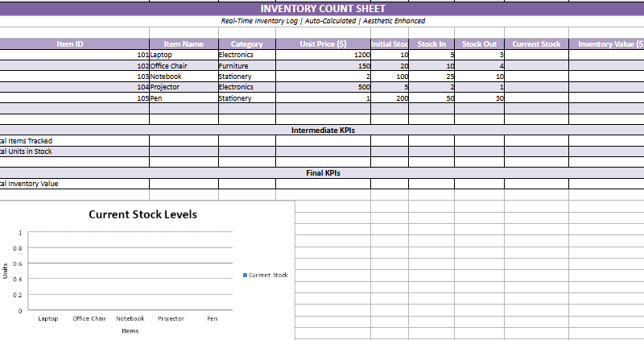Select Notebook's Stock In value 25
The height and width of the screenshot is (340, 644).
(x=431, y=77)
